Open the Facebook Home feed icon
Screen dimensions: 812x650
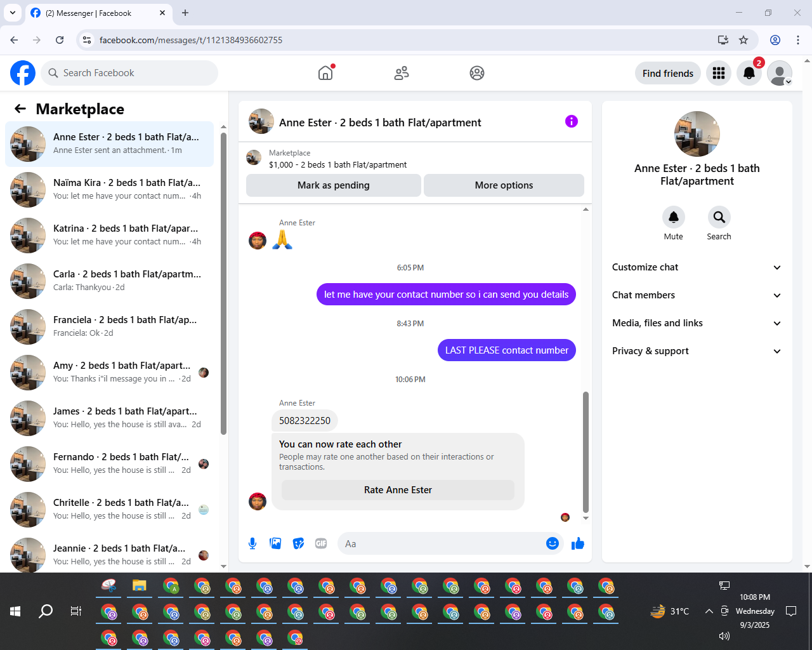pyautogui.click(x=325, y=73)
